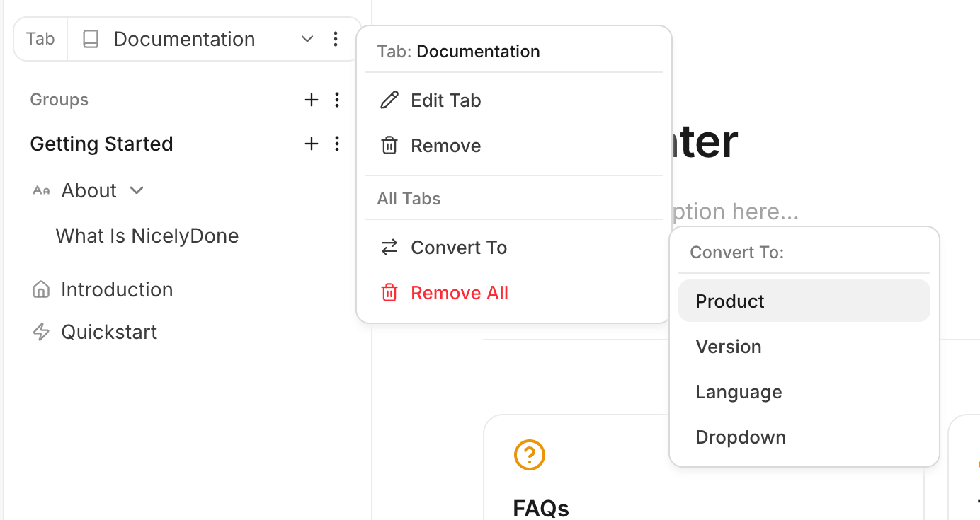
Task: Click the Introduction home icon
Action: 41,289
